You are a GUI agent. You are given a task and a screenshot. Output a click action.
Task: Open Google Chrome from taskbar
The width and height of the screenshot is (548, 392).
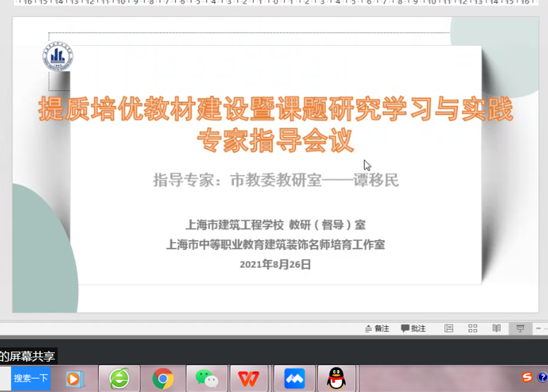[163, 379]
